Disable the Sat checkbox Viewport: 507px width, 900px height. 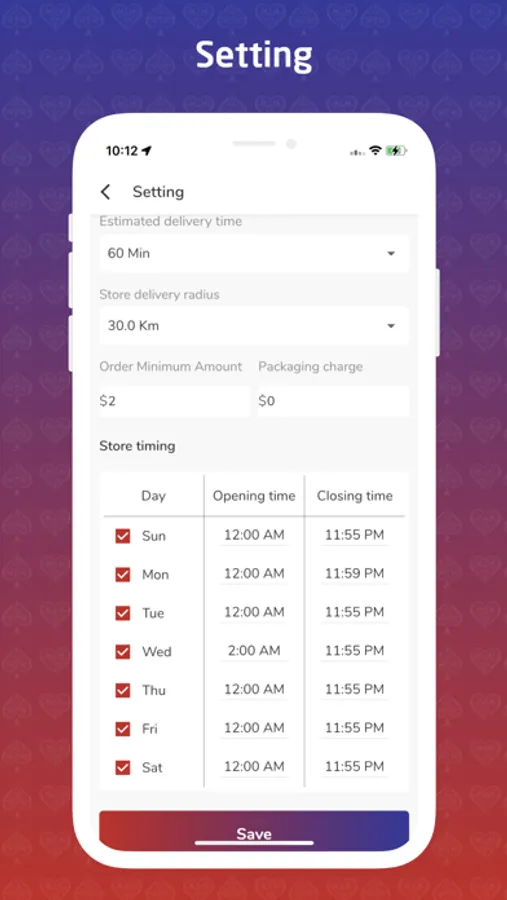123,767
